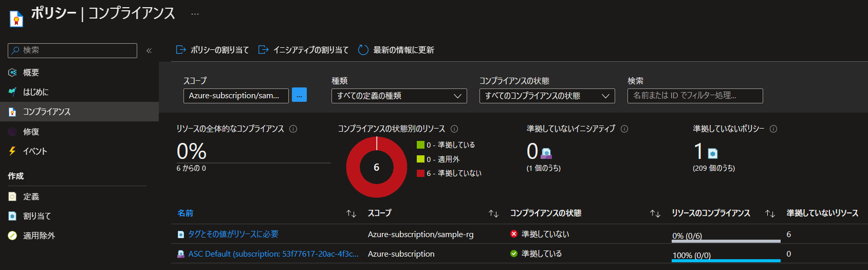The width and height of the screenshot is (868, 270).
Task: Show info for コンプライアンスの状態別のリソース
Action: [454, 129]
